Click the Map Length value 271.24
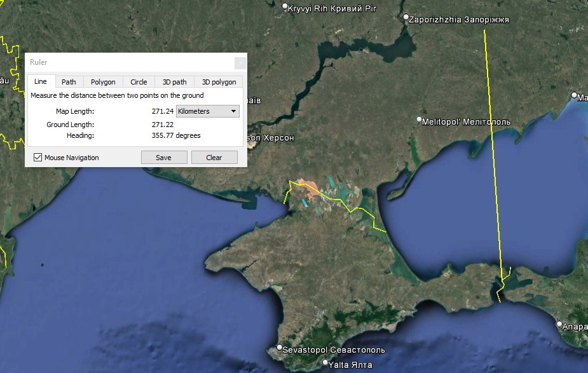Screen dimensions: 588x373 coord(162,111)
